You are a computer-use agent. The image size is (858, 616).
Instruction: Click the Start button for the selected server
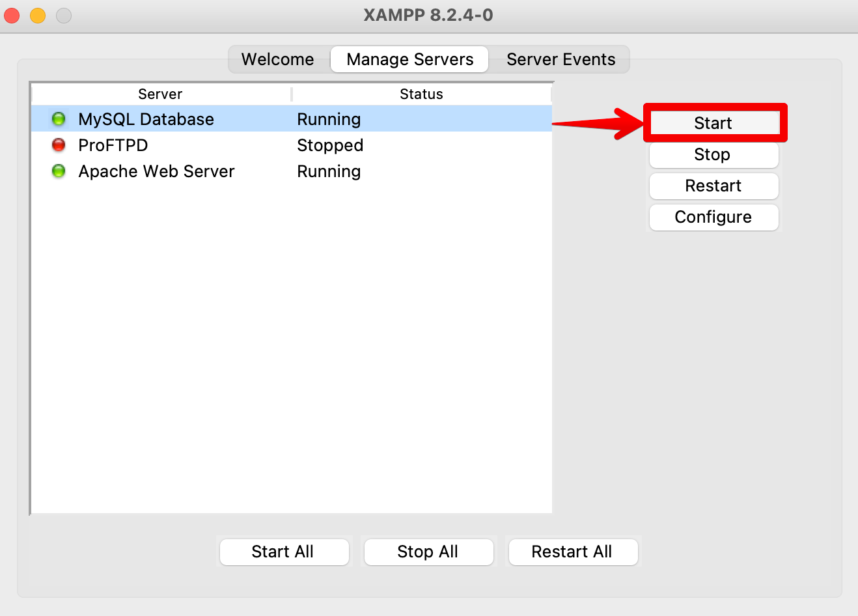[x=713, y=123]
